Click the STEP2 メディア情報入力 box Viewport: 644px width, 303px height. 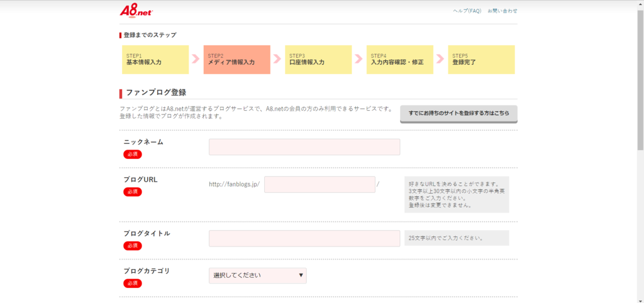pos(237,60)
